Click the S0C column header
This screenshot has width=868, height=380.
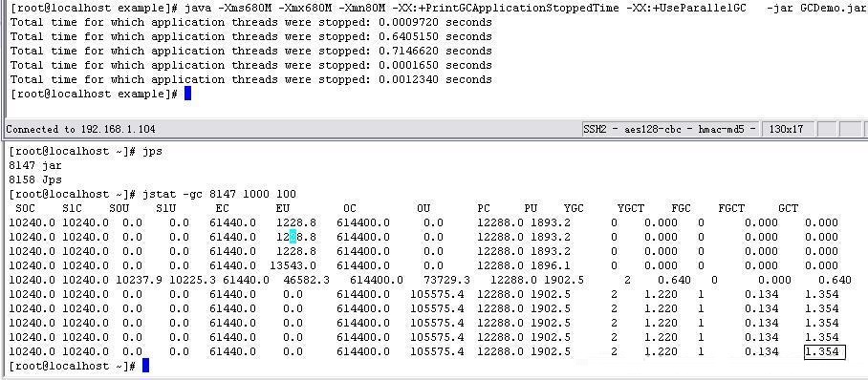[x=25, y=208]
